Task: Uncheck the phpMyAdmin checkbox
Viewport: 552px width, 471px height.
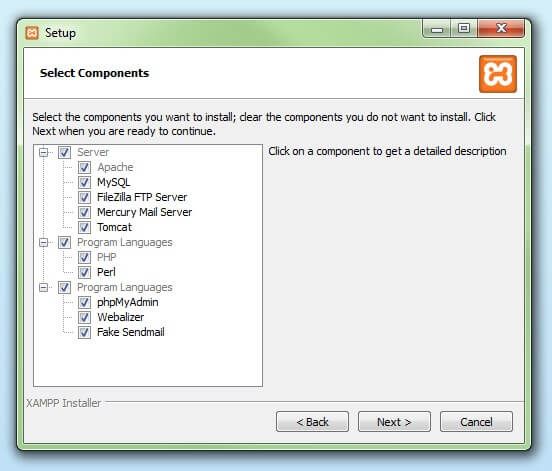Action: click(84, 302)
